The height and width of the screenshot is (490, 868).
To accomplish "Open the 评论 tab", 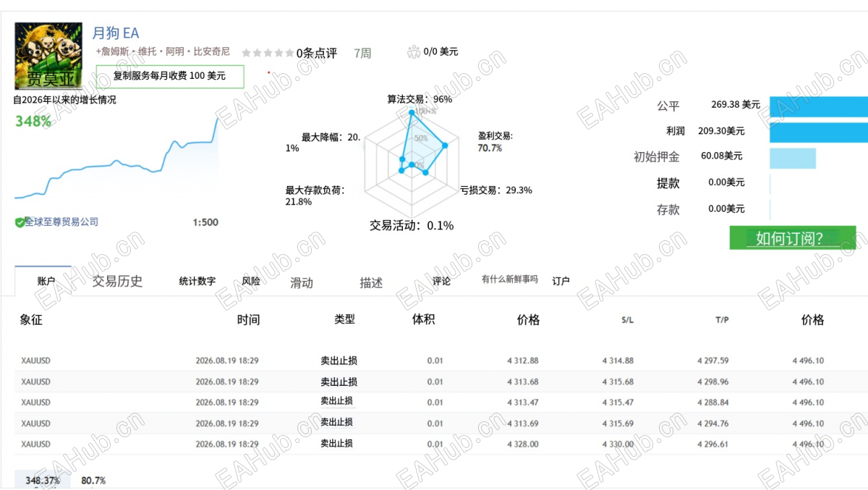I will (441, 282).
